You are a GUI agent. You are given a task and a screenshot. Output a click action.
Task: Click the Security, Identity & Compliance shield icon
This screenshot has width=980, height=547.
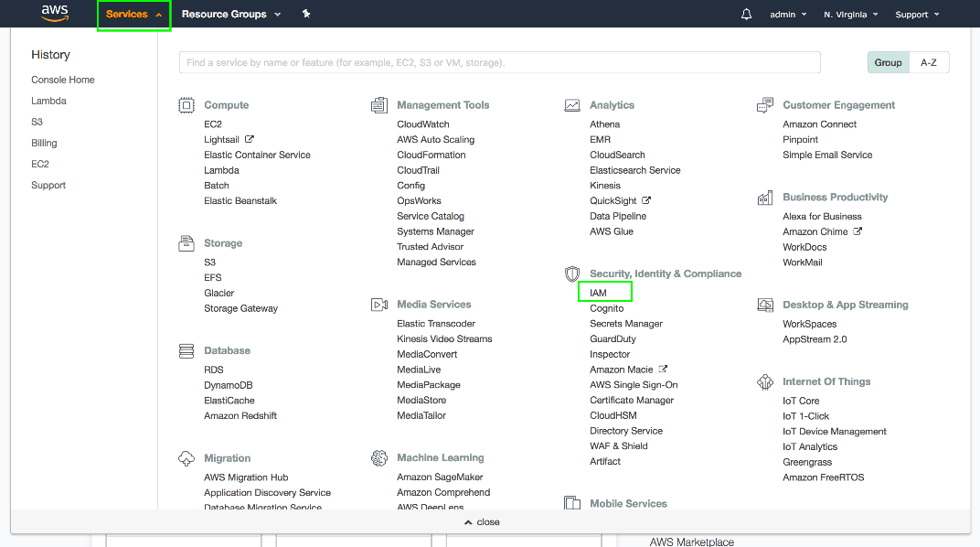(572, 273)
